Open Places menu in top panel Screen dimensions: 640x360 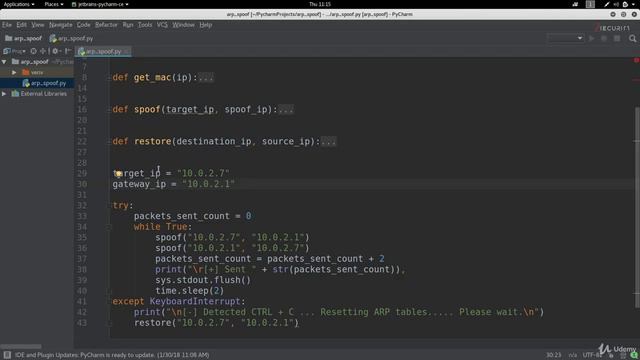54,4
